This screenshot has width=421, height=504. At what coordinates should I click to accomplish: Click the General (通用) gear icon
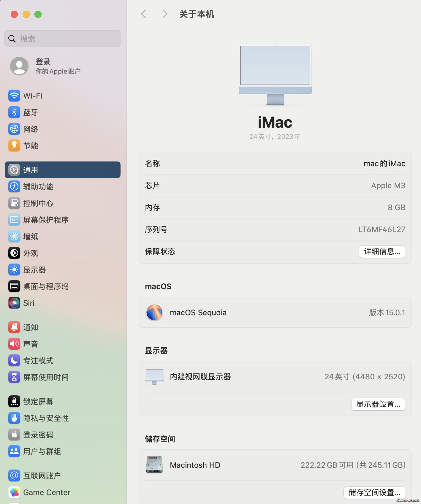[14, 170]
